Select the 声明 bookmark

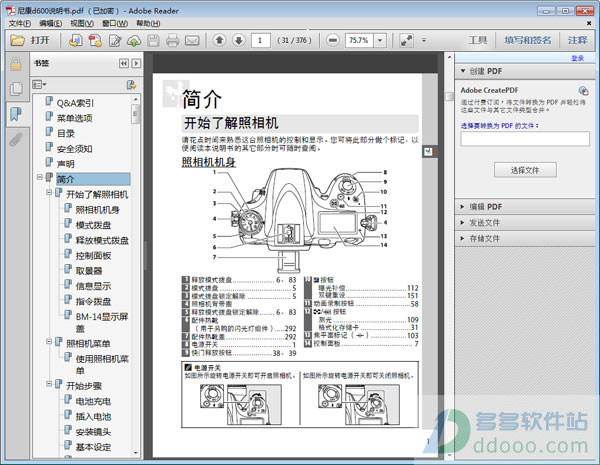[65, 164]
